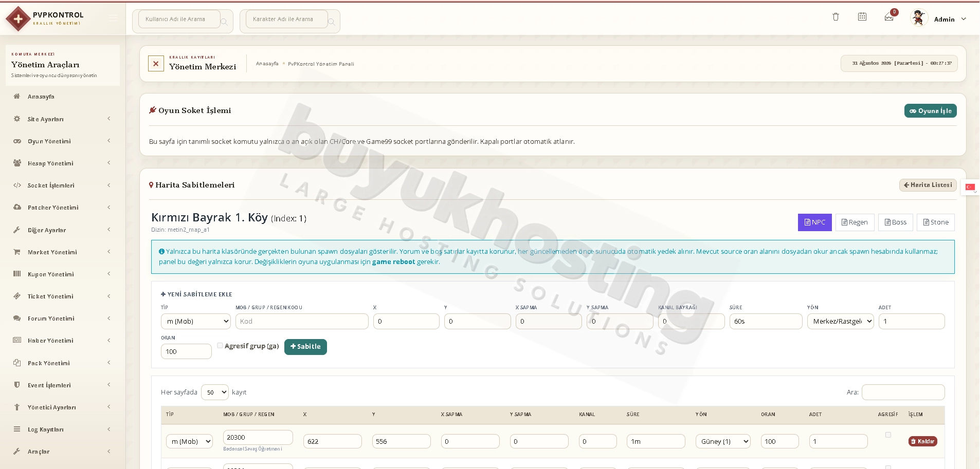The height and width of the screenshot is (469, 980).
Task: Click the Anasayfa home icon in the sidebar
Action: tap(17, 97)
